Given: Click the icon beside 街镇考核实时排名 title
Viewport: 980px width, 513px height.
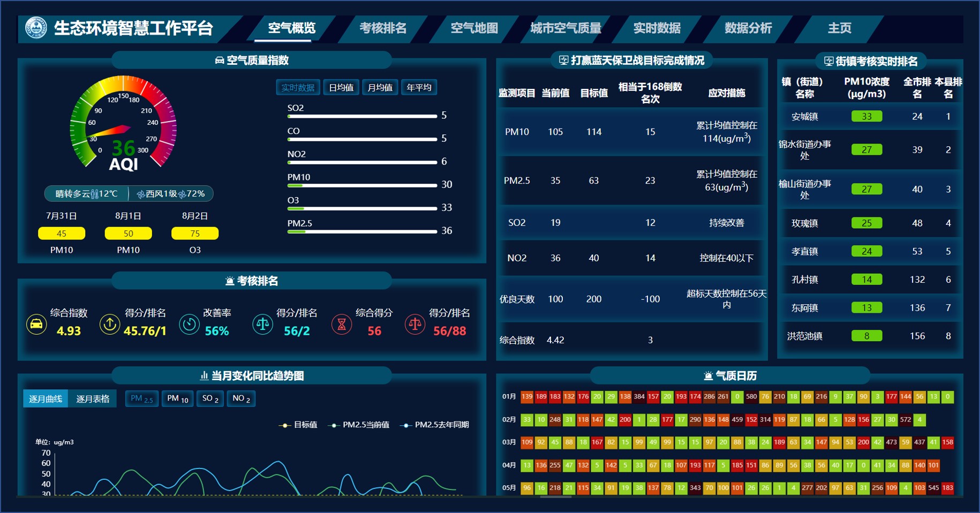Looking at the screenshot, I should point(828,61).
